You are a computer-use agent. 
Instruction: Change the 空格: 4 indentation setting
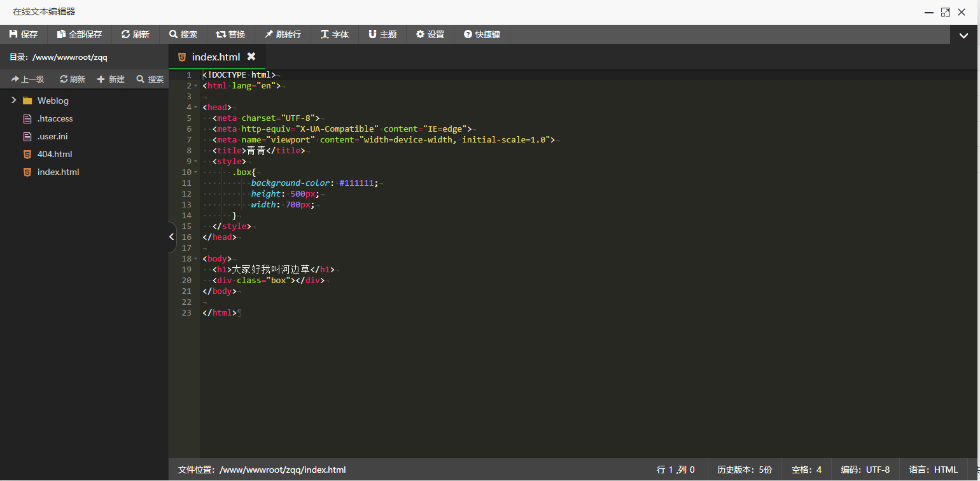[x=806, y=470]
